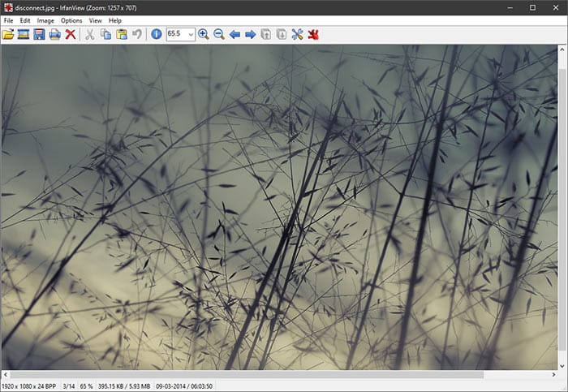
Task: Click the red IrfanView About icon
Action: pyautogui.click(x=313, y=34)
